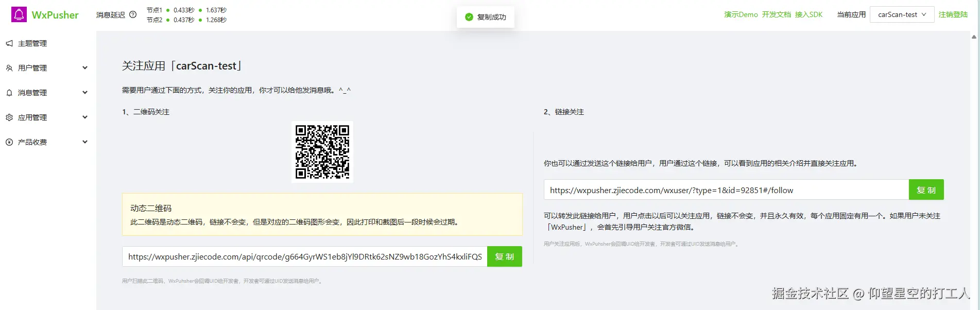Open the carScan-test application dropdown
Image resolution: width=980 pixels, height=310 pixels.
coord(902,14)
